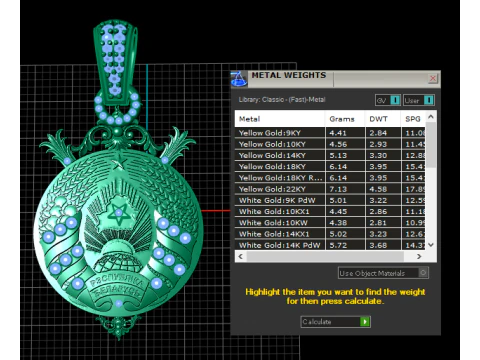The width and height of the screenshot is (480, 360).
Task: Select the White Gold:14K PdW row
Action: tap(330, 245)
